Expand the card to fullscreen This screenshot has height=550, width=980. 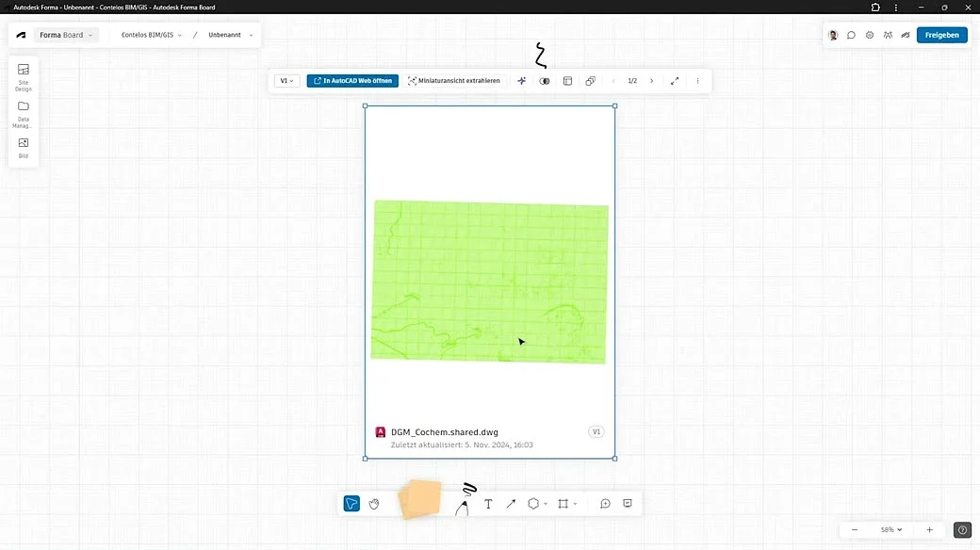[x=675, y=81]
